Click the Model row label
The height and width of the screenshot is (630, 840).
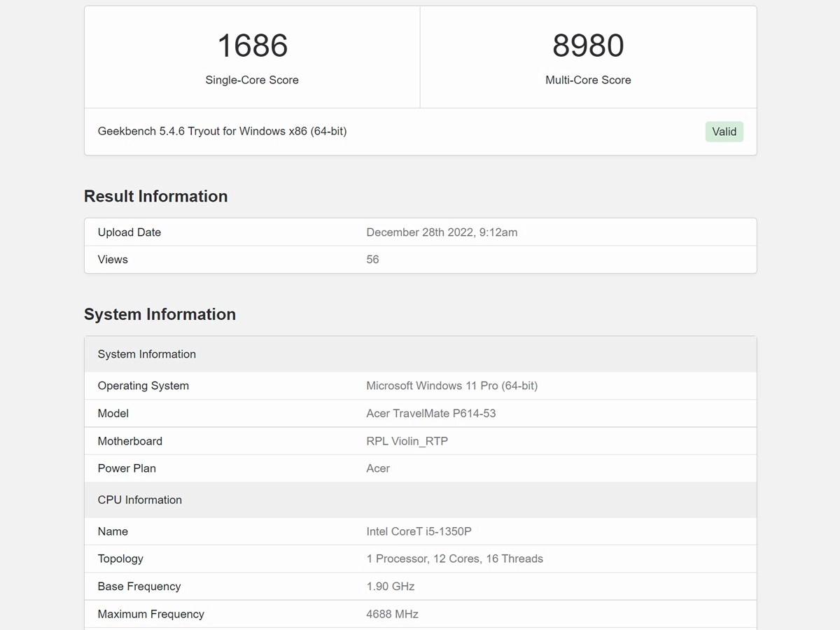click(113, 414)
